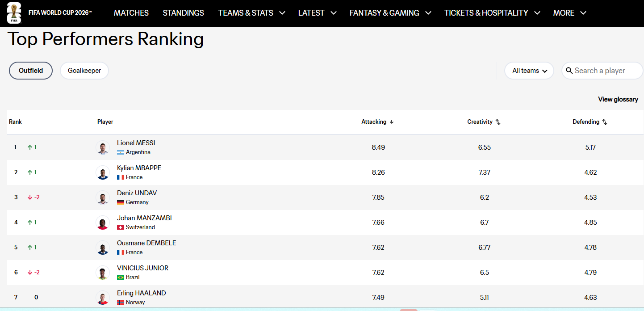Expand the Teams & Stats menu
Screen dimensions: 644x311
251,13
